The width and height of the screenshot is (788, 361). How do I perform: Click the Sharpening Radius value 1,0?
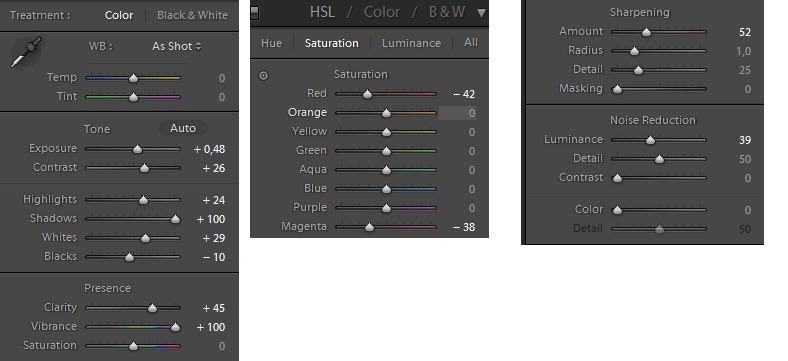pyautogui.click(x=744, y=51)
